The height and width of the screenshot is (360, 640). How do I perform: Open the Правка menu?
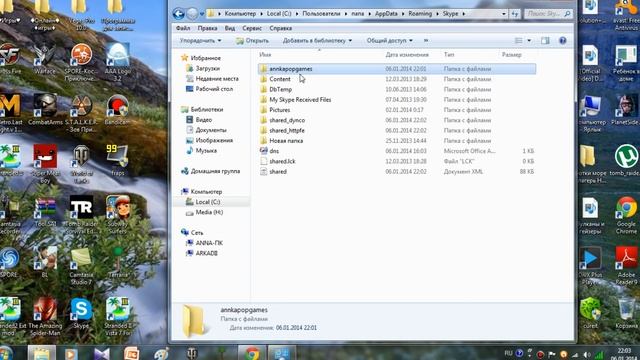tap(207, 28)
